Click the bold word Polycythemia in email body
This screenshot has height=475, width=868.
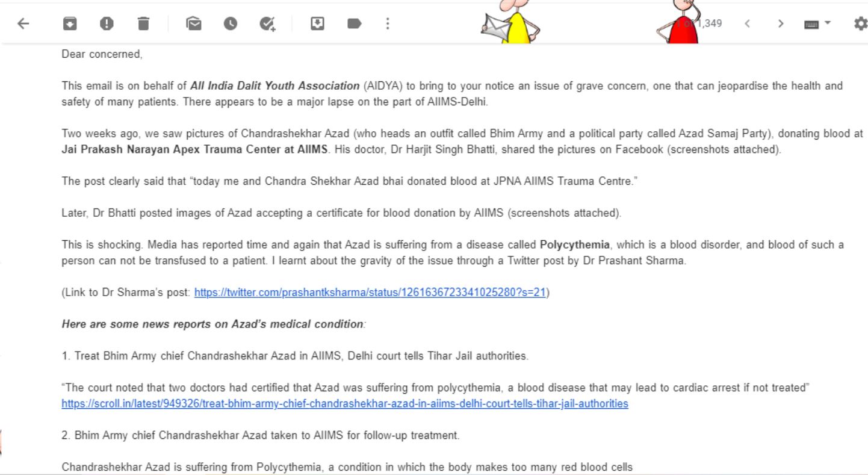pos(574,245)
